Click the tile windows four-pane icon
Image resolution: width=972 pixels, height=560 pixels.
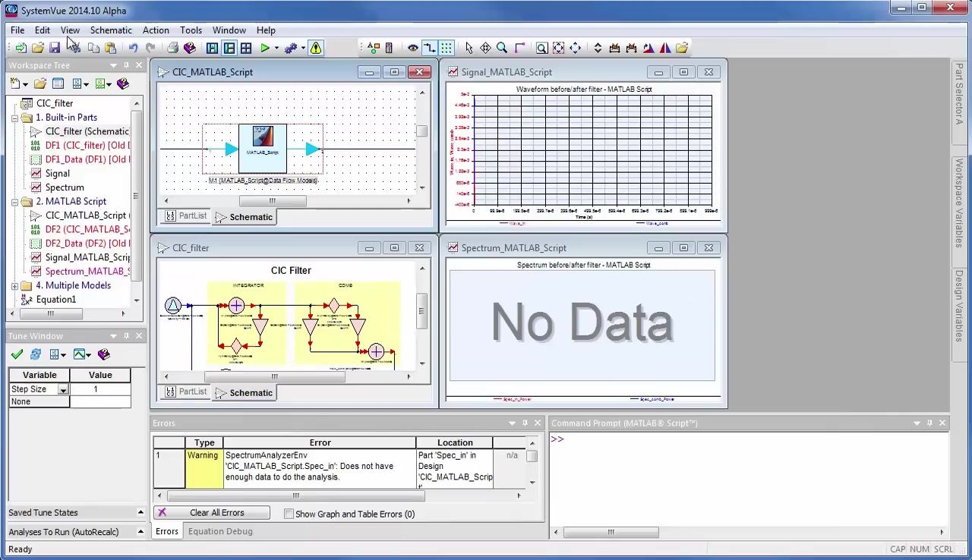coord(246,48)
